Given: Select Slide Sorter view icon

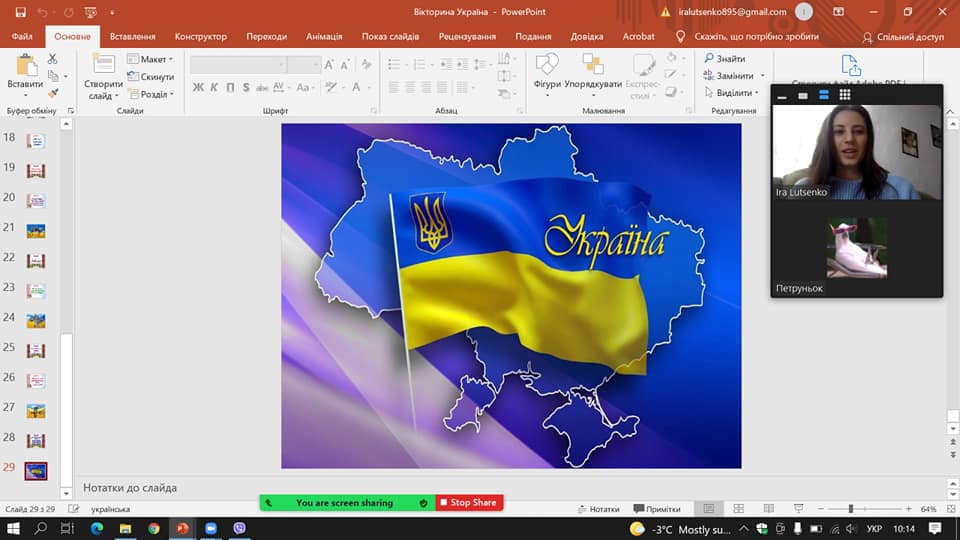Looking at the screenshot, I should [739, 509].
